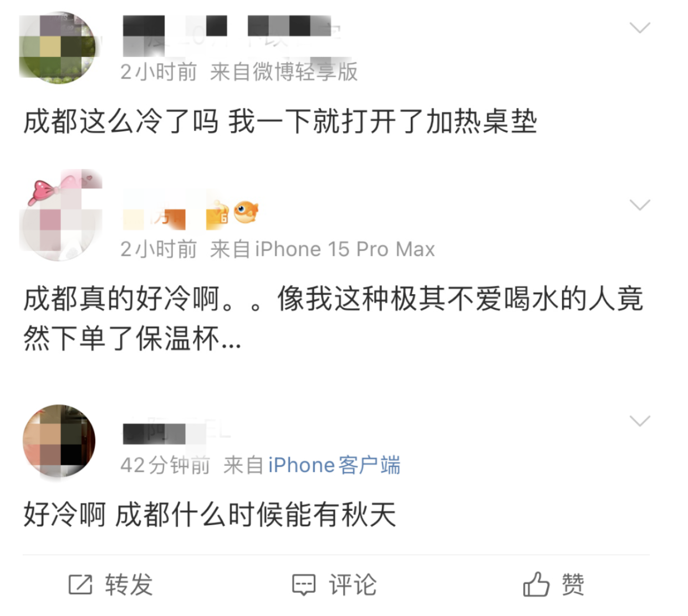Click the 42分钟前 timestamp
688x616 pixels.
[165, 465]
